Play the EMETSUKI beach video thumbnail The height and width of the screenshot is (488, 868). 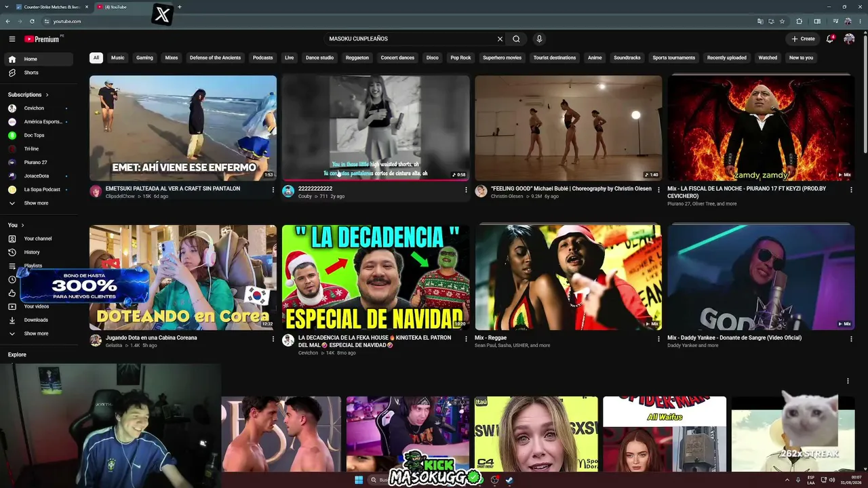pos(183,127)
